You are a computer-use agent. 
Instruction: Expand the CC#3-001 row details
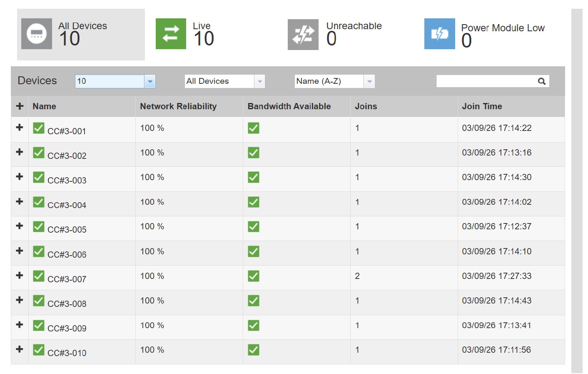[x=20, y=127]
